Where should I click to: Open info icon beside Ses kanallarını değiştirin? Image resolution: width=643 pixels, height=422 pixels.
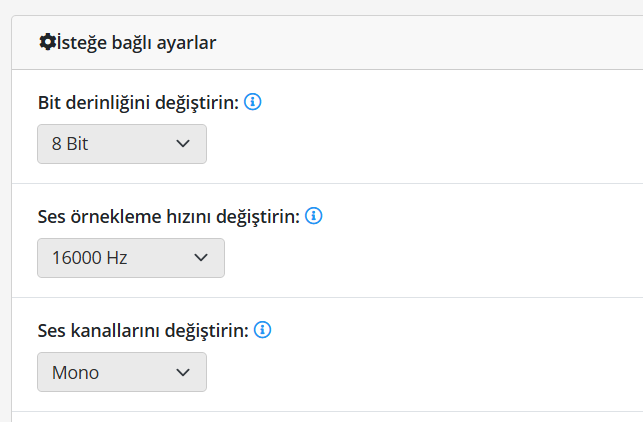coord(264,330)
